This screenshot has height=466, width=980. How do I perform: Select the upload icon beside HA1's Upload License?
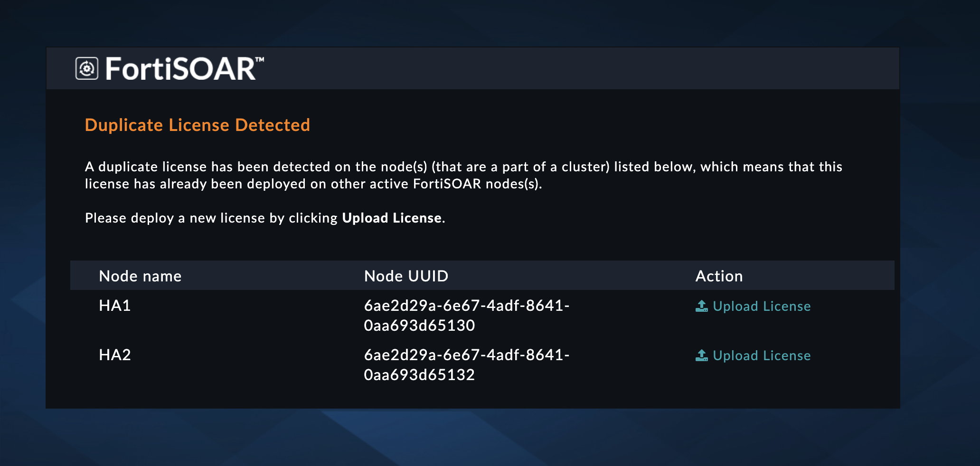[701, 306]
